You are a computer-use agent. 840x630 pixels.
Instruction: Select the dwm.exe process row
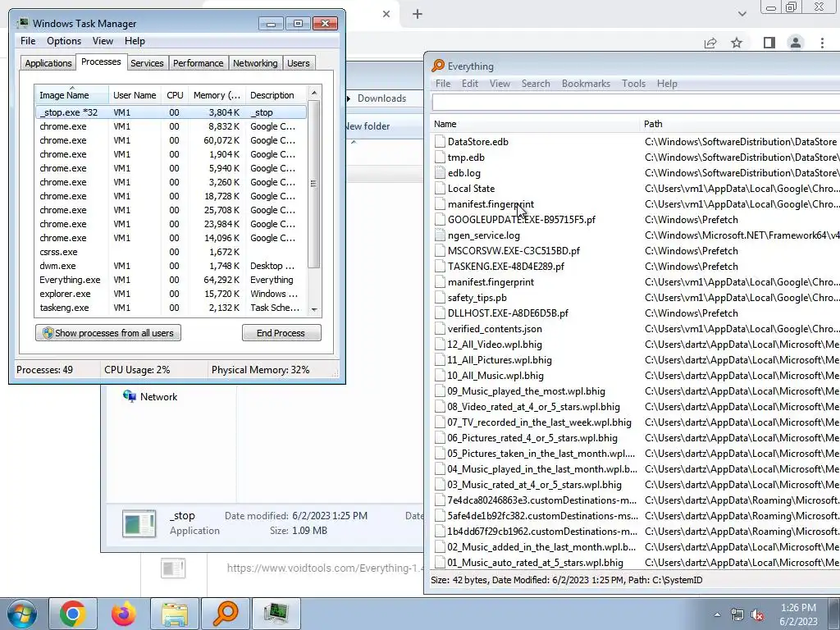coord(171,266)
